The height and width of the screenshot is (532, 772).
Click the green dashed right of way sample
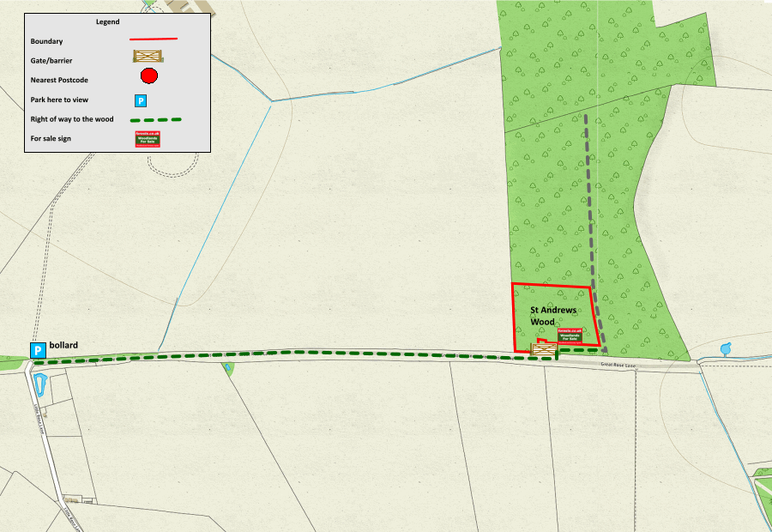click(x=155, y=120)
